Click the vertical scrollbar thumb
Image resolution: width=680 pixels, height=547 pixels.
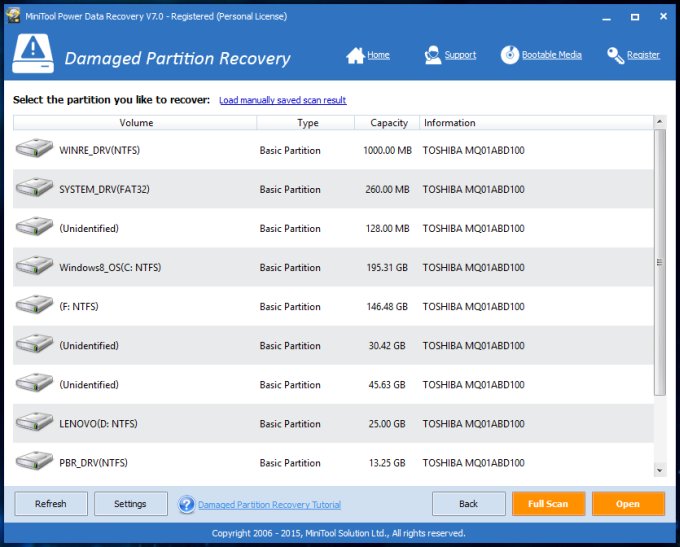point(660,262)
